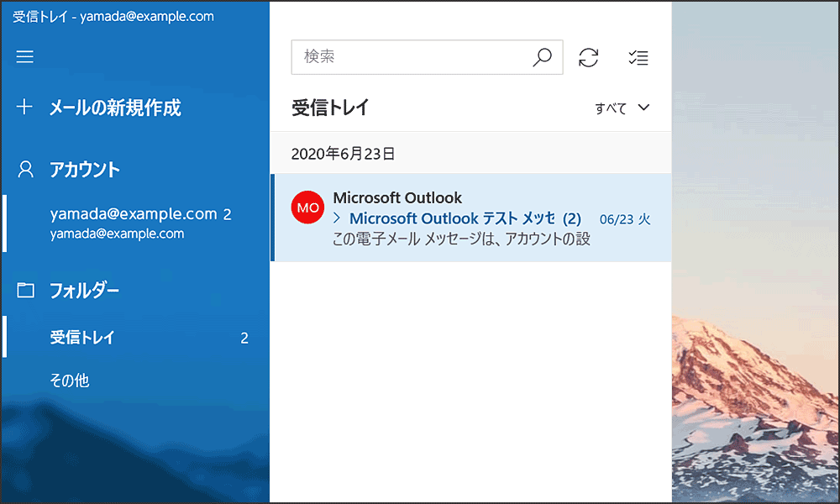Select the yamada@example.com account

136,223
